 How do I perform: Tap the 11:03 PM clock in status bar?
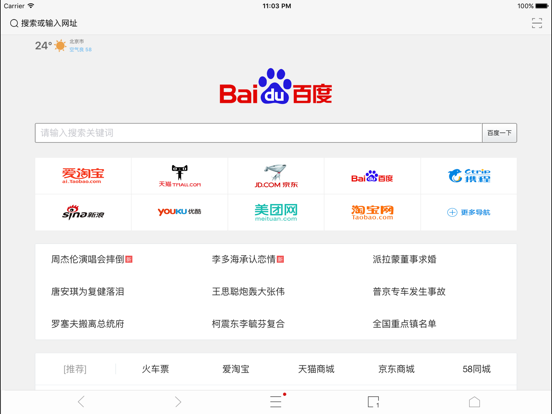[277, 6]
